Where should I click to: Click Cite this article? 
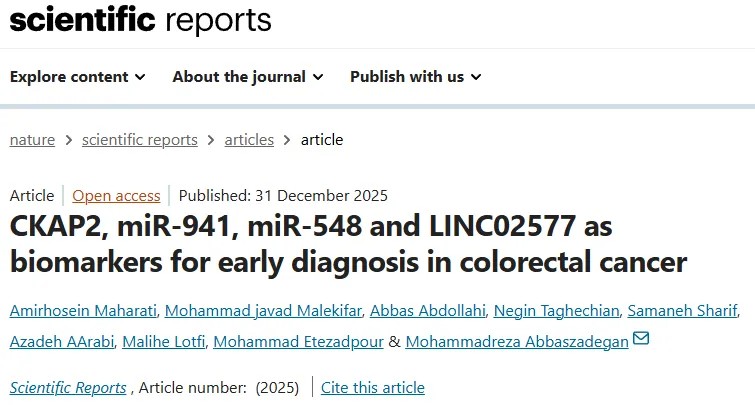pos(373,388)
